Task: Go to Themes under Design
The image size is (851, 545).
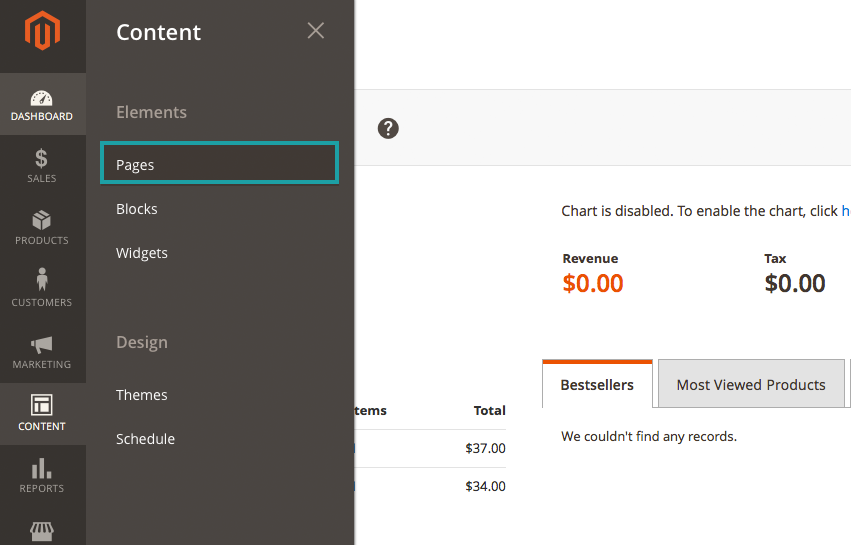Action: [x=142, y=395]
